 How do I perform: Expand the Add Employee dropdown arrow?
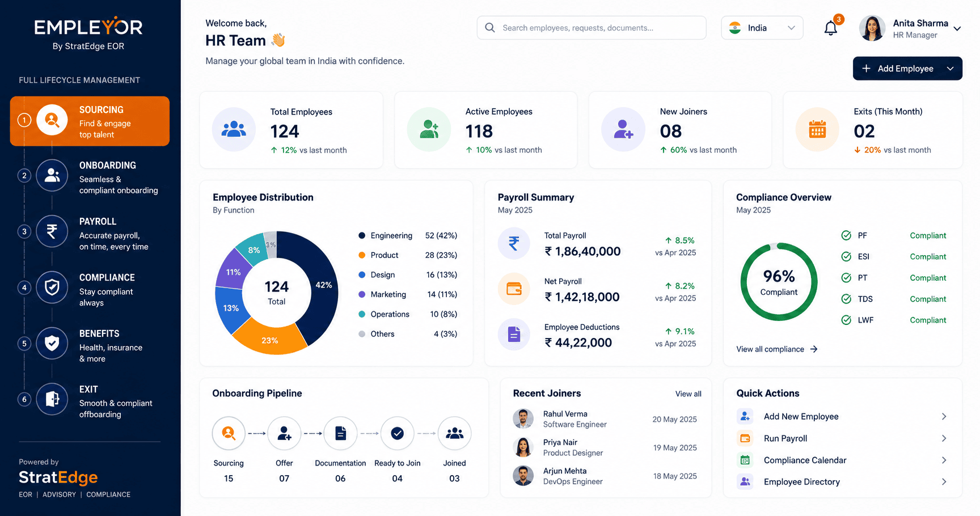pos(951,69)
